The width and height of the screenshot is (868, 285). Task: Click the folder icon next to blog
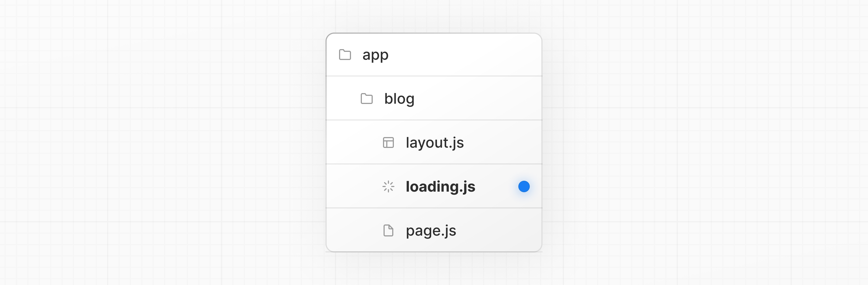367,99
